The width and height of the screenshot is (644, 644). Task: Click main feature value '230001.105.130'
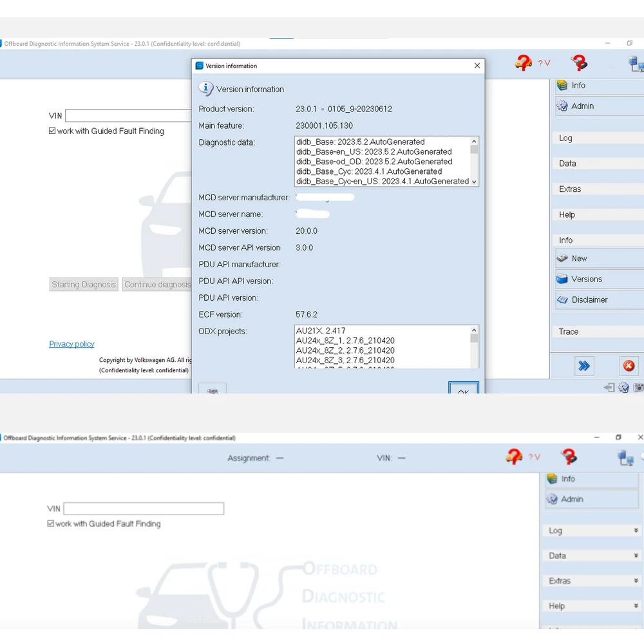coord(324,126)
